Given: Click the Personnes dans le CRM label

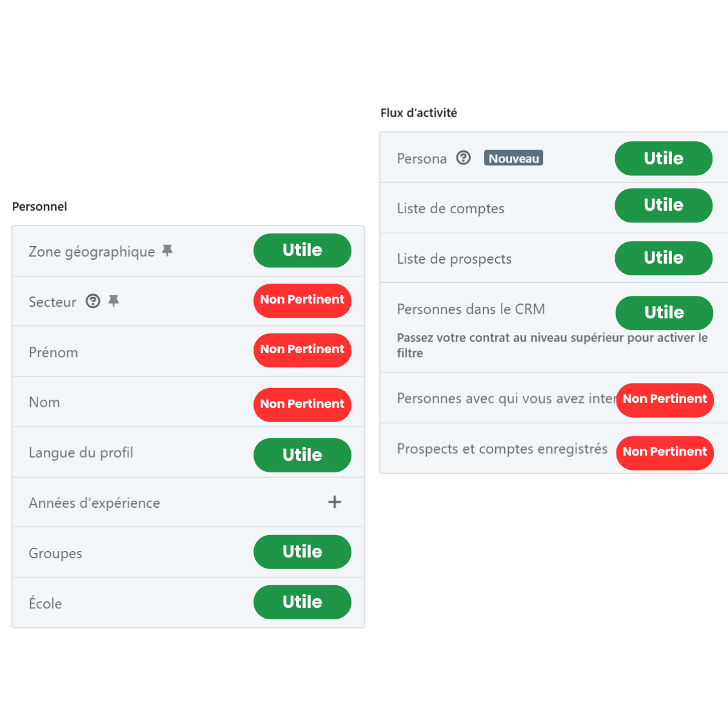Looking at the screenshot, I should tap(471, 309).
